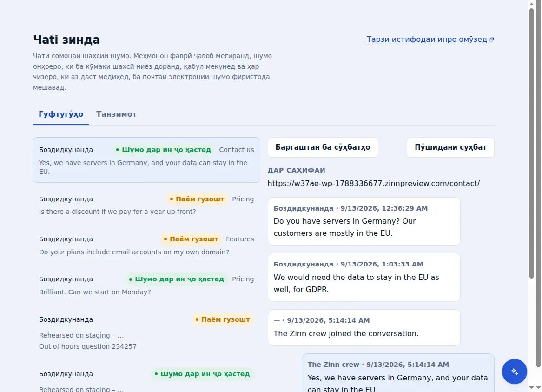Open conversation about yearly payment discount
The height and width of the screenshot is (392, 542).
pyautogui.click(x=146, y=205)
